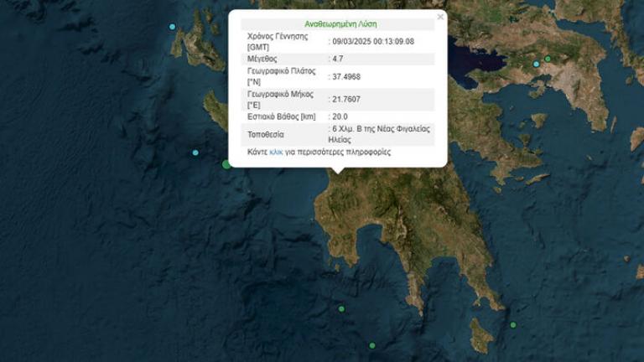Open the 'κλικ' link for more information
The width and height of the screenshot is (644, 362).
[x=276, y=153]
